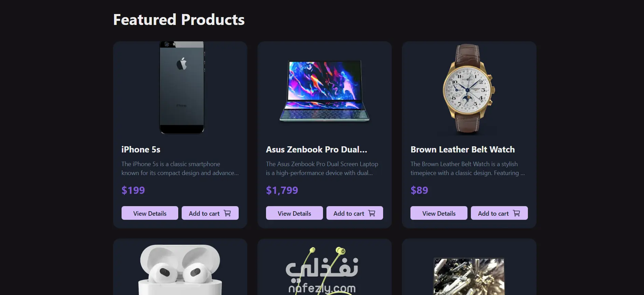This screenshot has height=295, width=644.
Task: Add the iPhone 5s to cart
Action: click(x=210, y=213)
